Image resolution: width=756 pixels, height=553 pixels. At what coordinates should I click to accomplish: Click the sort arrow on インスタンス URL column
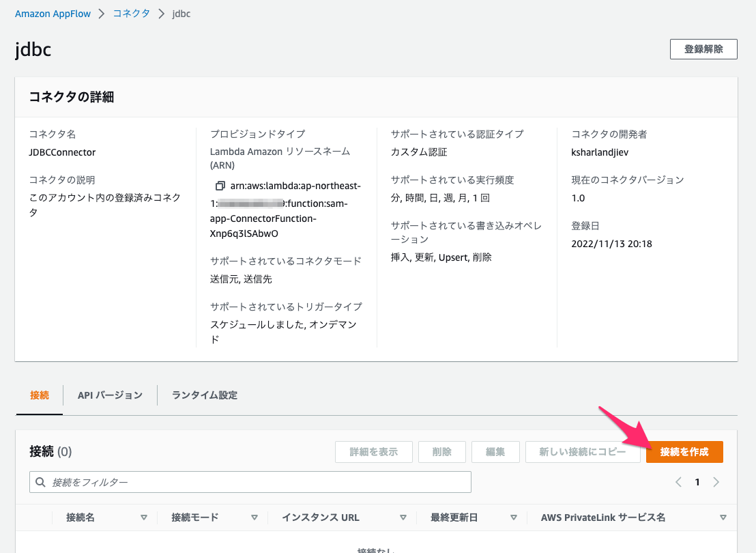coord(403,517)
